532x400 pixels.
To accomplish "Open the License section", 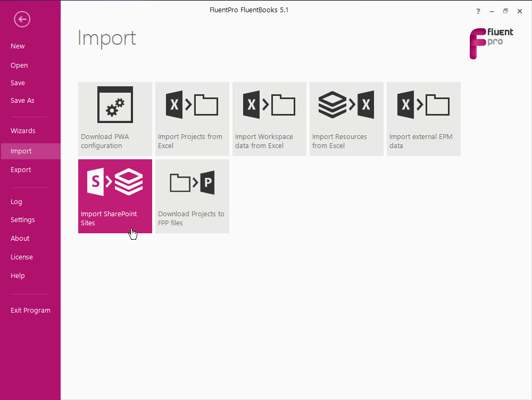I will click(22, 257).
